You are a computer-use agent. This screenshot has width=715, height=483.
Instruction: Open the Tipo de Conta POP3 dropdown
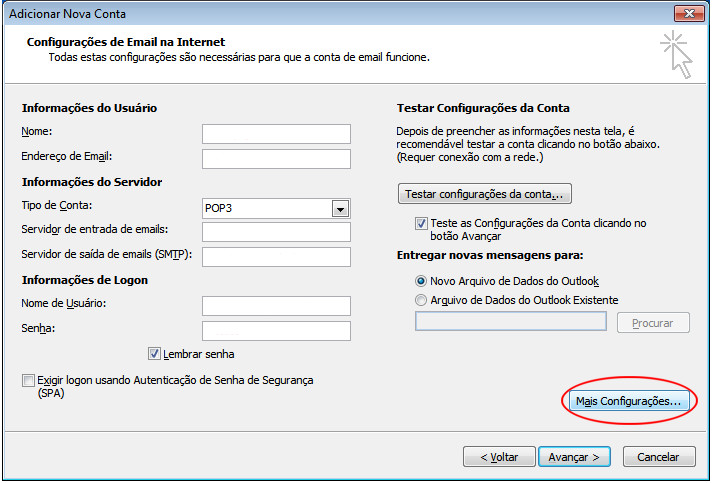[x=276, y=208]
